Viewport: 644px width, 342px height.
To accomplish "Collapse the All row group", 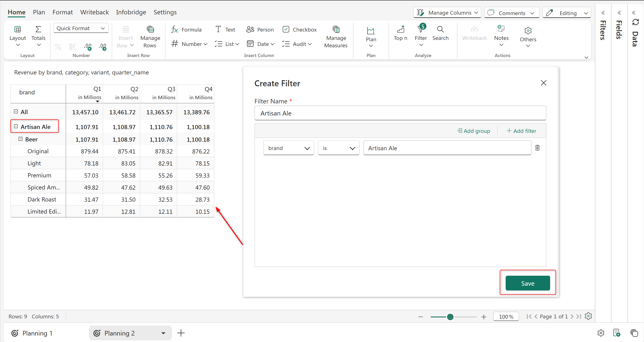I will (16, 112).
